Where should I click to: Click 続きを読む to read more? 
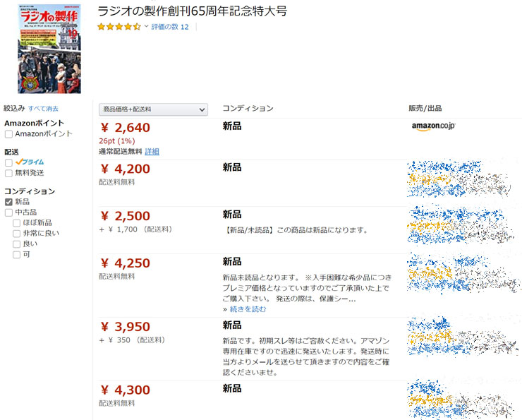[x=248, y=309]
